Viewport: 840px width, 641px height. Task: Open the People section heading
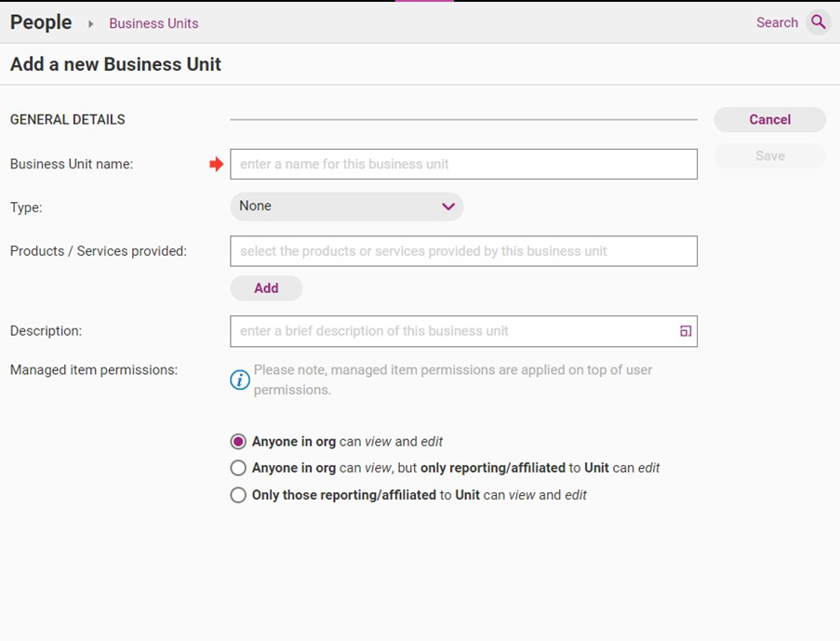coord(41,22)
